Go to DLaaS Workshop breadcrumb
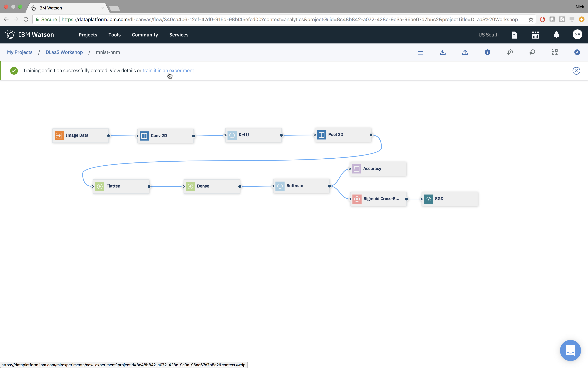Screen dimensions: 588x368 tap(64, 52)
